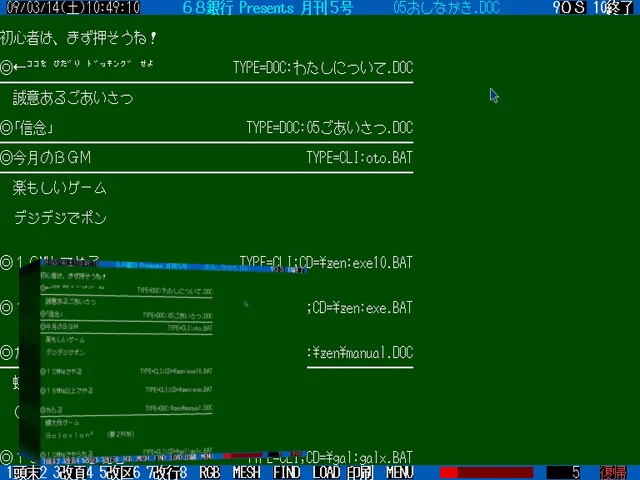
Task: Open link TYPE=DOC:05ごあいさつ.DOC
Action: (330, 128)
